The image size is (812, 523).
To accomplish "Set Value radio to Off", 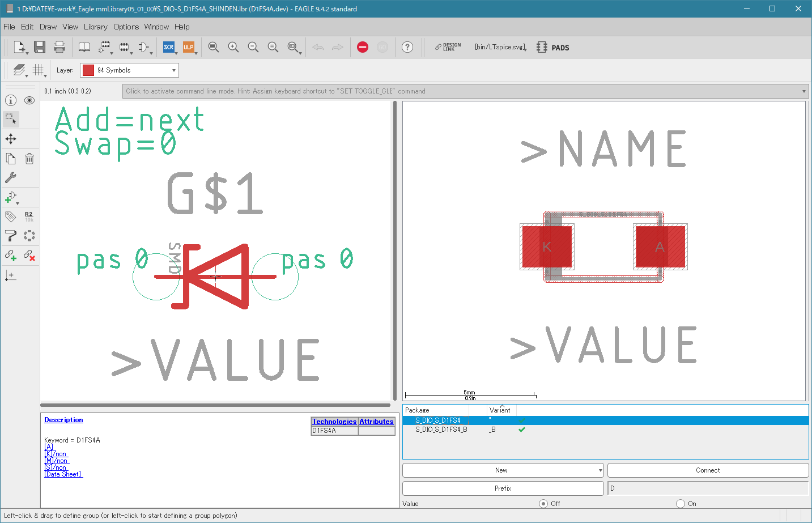I will click(543, 504).
